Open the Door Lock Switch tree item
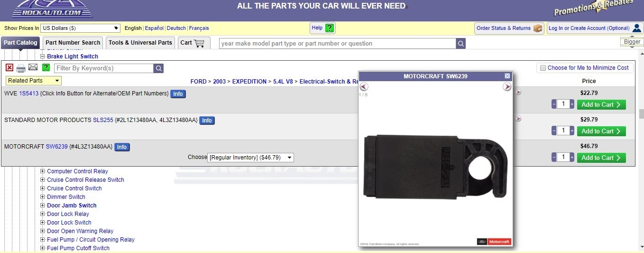 (x=69, y=223)
